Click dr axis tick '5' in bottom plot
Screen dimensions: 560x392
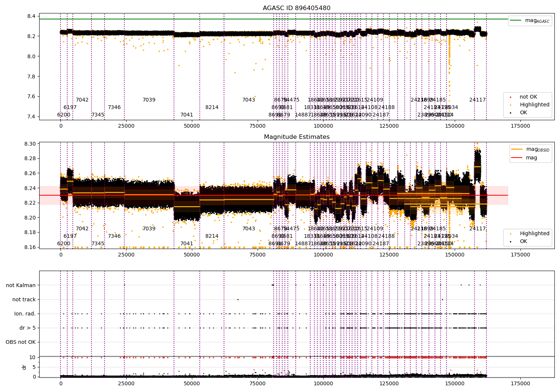click(34, 367)
